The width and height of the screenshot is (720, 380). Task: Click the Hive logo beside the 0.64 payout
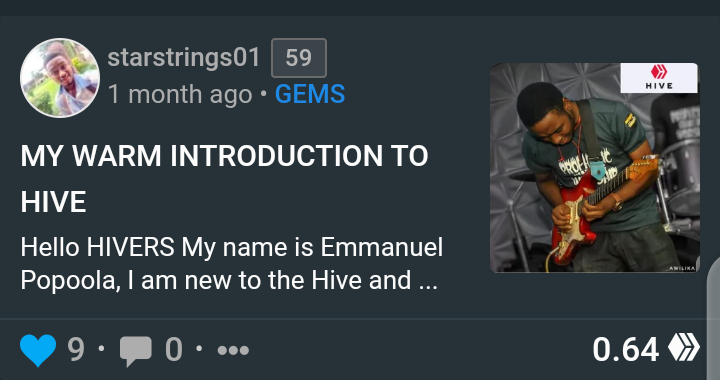tap(684, 348)
